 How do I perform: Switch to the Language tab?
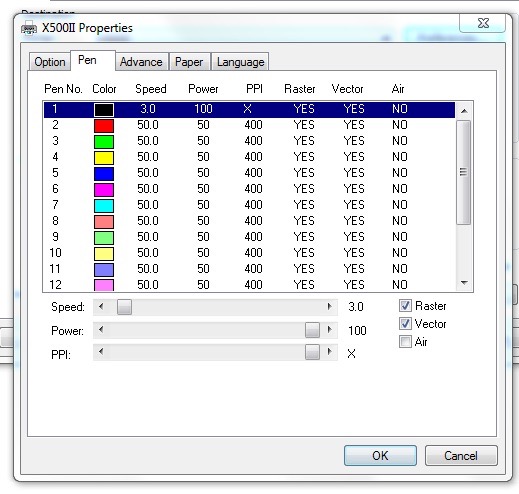(x=240, y=62)
